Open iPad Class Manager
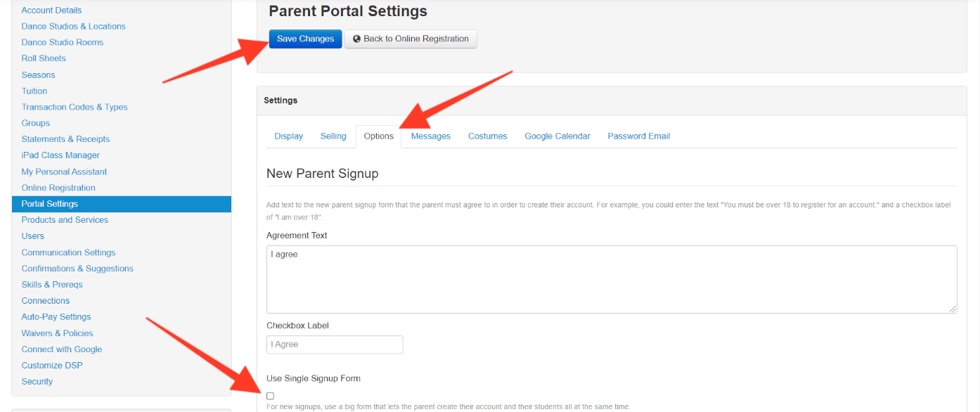The height and width of the screenshot is (412, 980). pos(60,155)
